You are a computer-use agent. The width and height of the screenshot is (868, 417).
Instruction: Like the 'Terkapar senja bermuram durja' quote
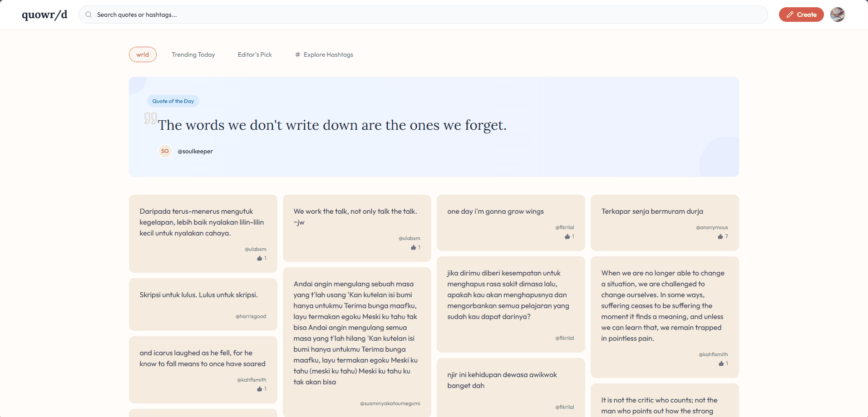[x=720, y=236]
